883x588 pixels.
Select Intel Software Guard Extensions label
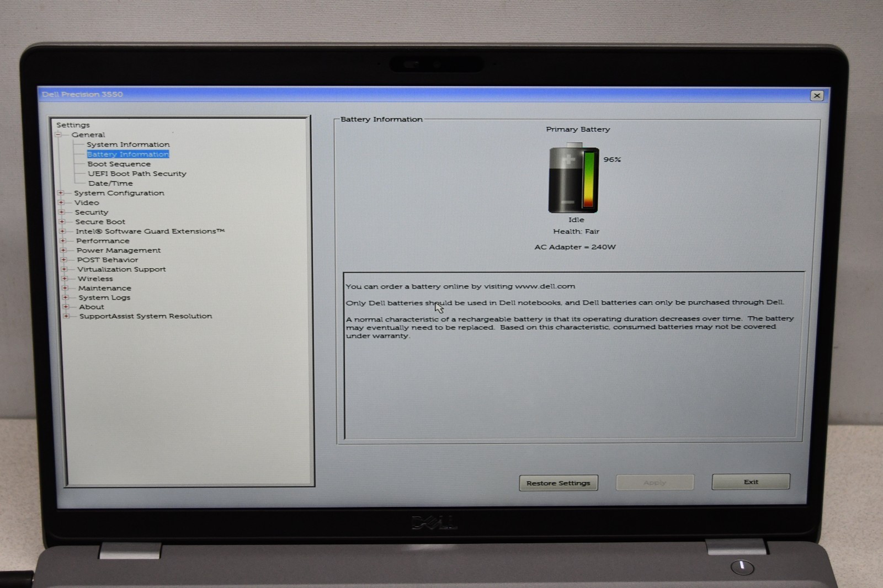[x=150, y=231]
